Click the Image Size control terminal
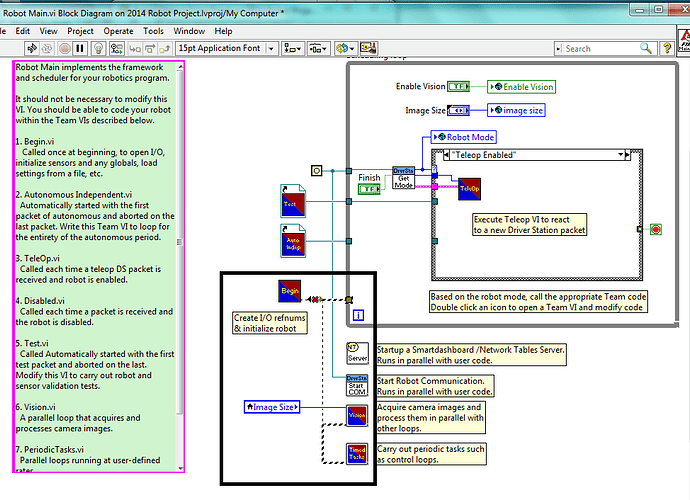This screenshot has height=500, width=690. click(x=459, y=110)
